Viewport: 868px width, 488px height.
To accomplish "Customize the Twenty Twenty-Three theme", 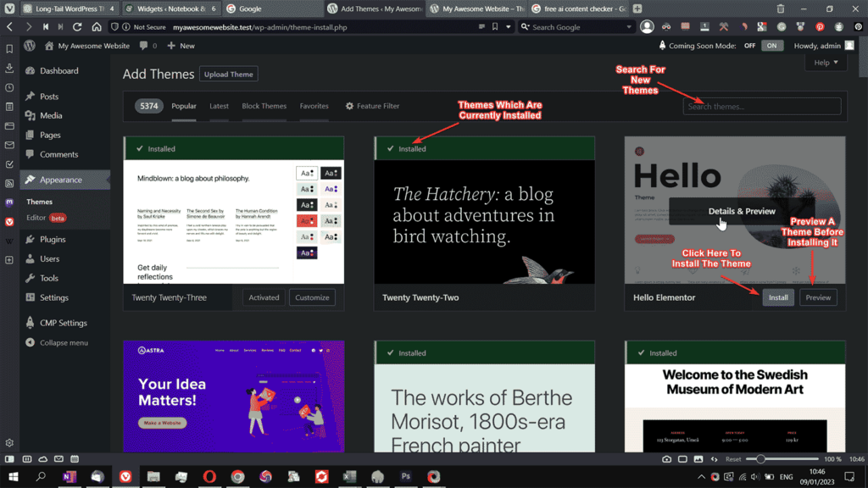I will pyautogui.click(x=312, y=297).
